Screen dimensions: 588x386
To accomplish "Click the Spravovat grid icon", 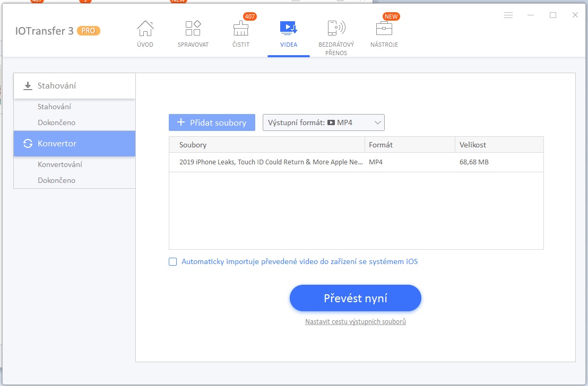I will (x=193, y=28).
